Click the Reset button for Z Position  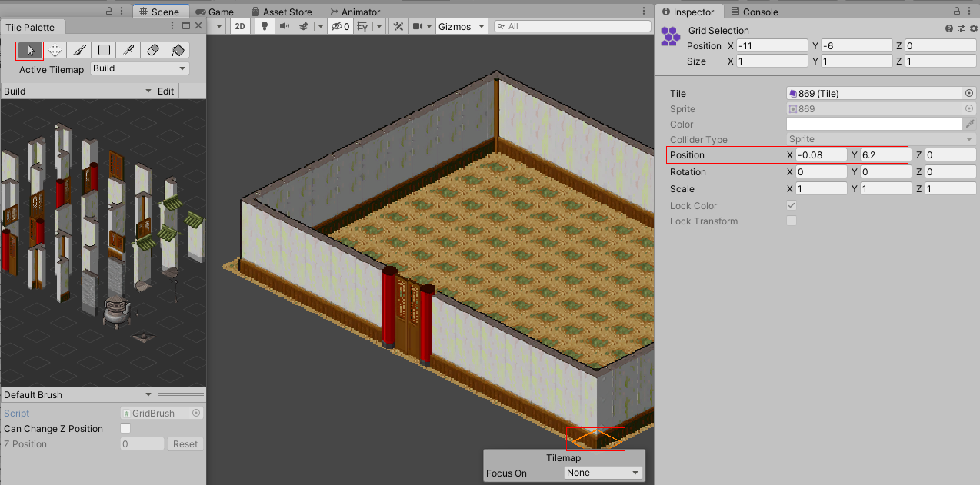tap(185, 443)
